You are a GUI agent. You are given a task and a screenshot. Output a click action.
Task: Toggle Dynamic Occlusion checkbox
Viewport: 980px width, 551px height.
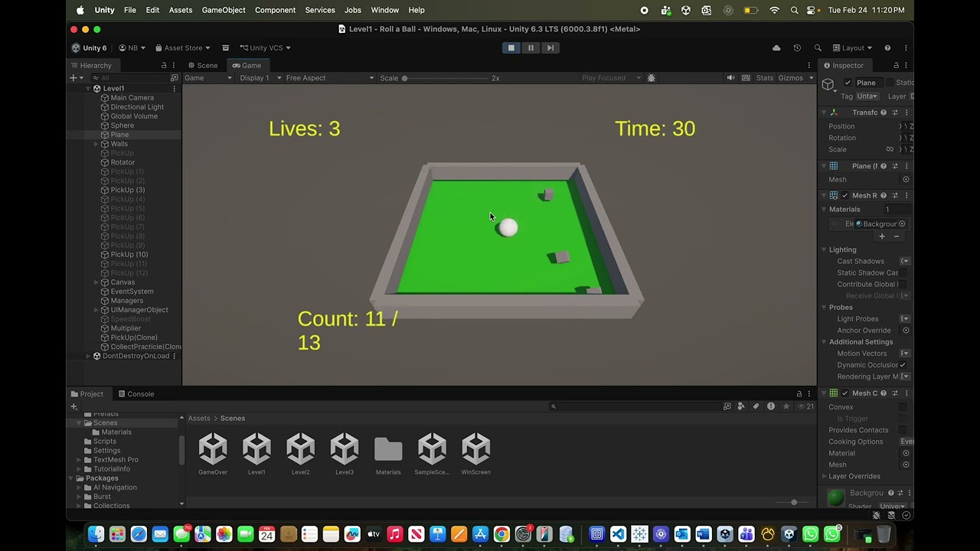tap(903, 365)
